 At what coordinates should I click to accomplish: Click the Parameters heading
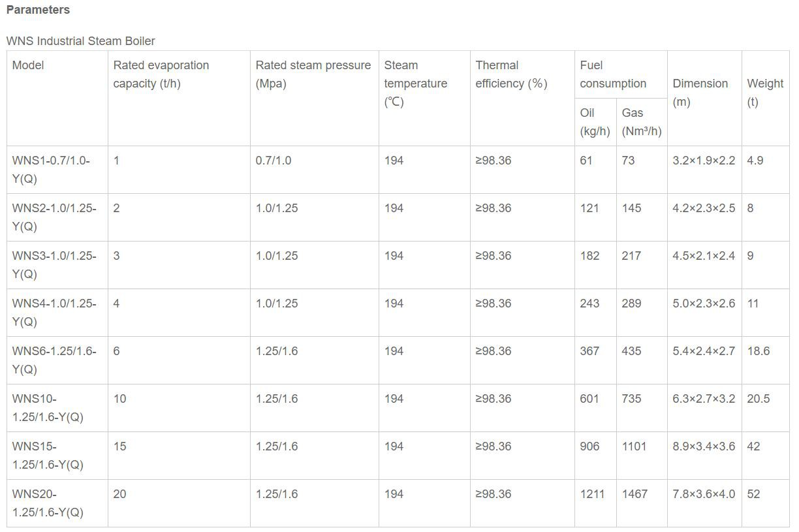[x=38, y=10]
